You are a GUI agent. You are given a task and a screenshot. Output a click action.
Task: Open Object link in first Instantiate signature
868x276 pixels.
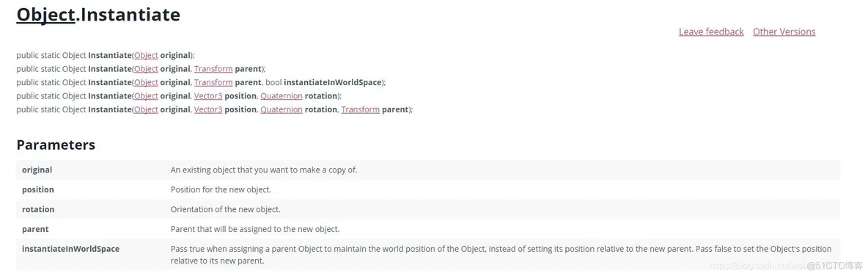(146, 56)
